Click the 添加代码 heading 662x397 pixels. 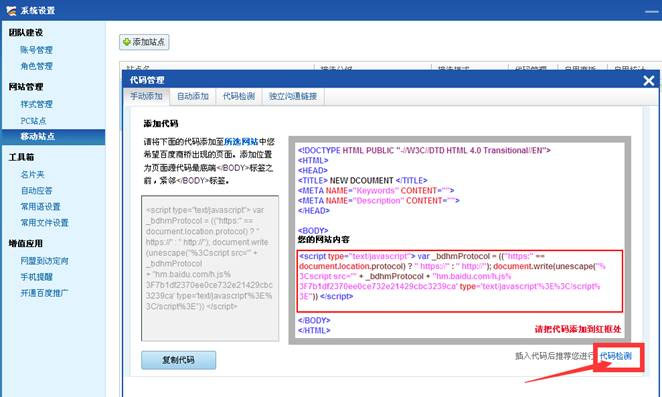click(x=161, y=124)
